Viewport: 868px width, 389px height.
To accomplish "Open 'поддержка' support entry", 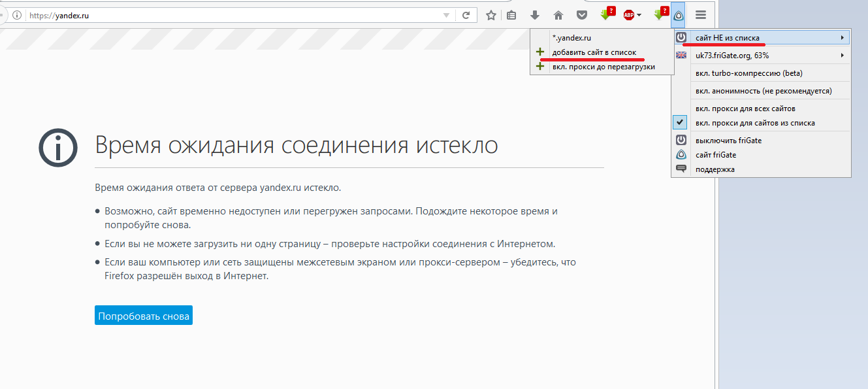I will coord(762,169).
